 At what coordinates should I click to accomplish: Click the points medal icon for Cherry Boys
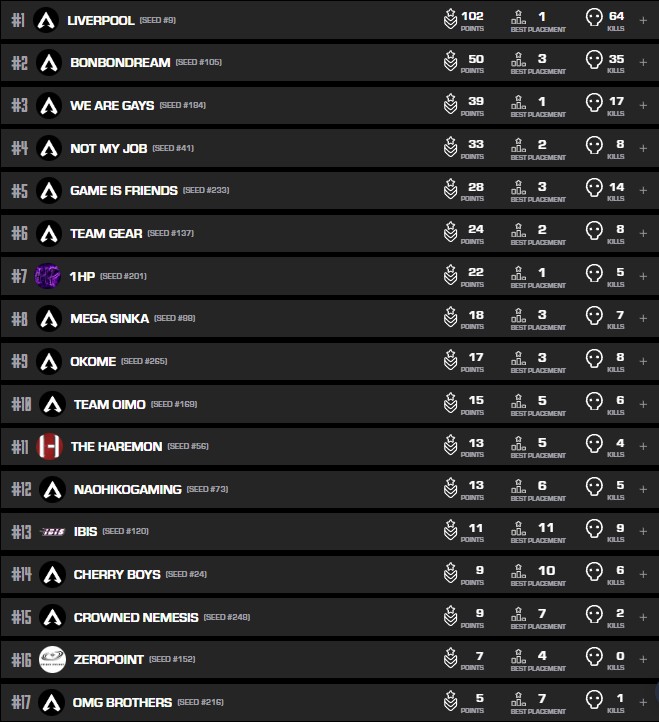451,573
